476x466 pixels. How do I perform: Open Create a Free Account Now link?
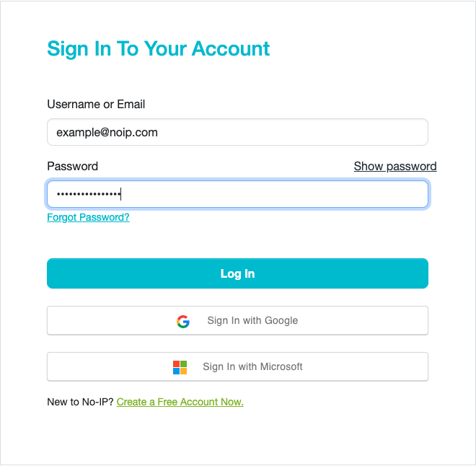180,402
